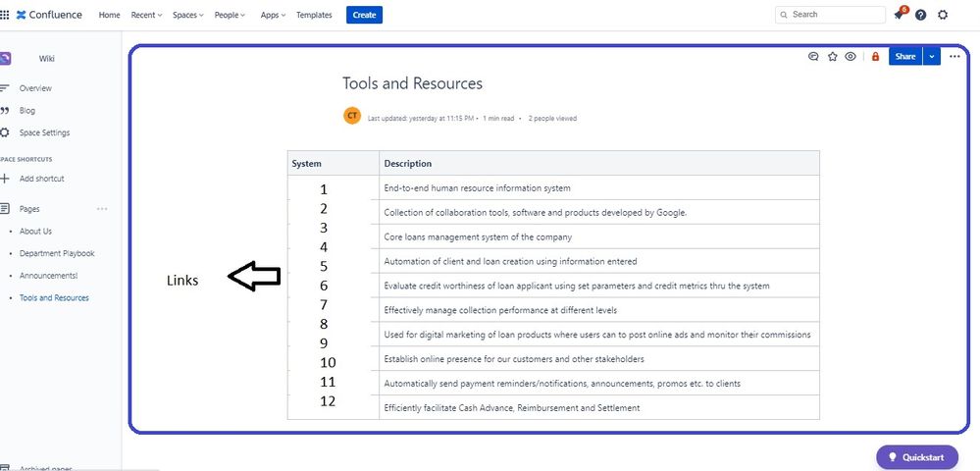Open Templates in top navigation
This screenshot has height=471, width=980.
(x=314, y=15)
